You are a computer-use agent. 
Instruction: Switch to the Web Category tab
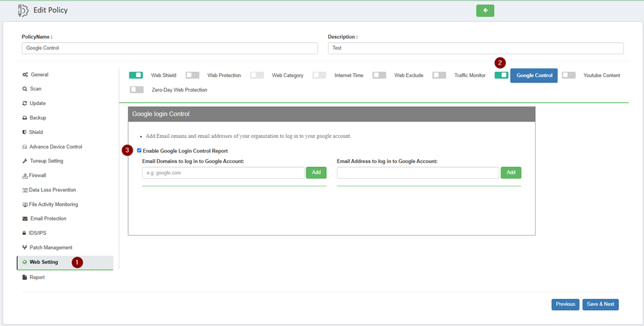click(x=287, y=75)
